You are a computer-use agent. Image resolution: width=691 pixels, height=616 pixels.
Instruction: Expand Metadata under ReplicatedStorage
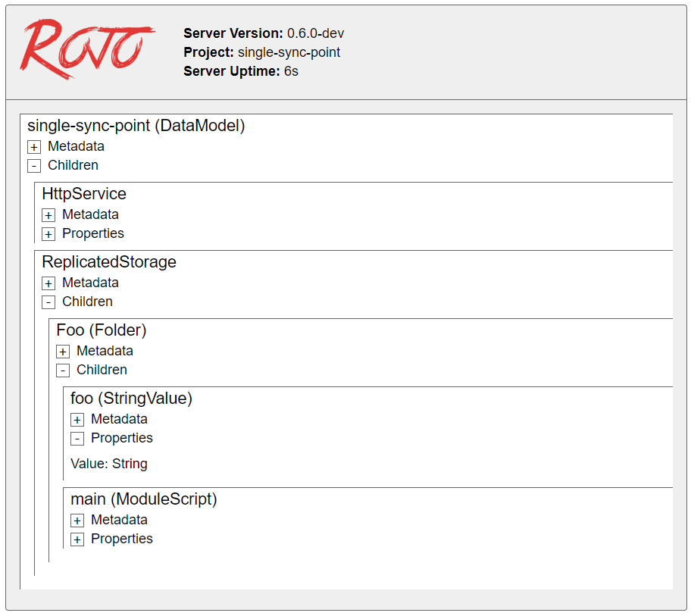(48, 283)
